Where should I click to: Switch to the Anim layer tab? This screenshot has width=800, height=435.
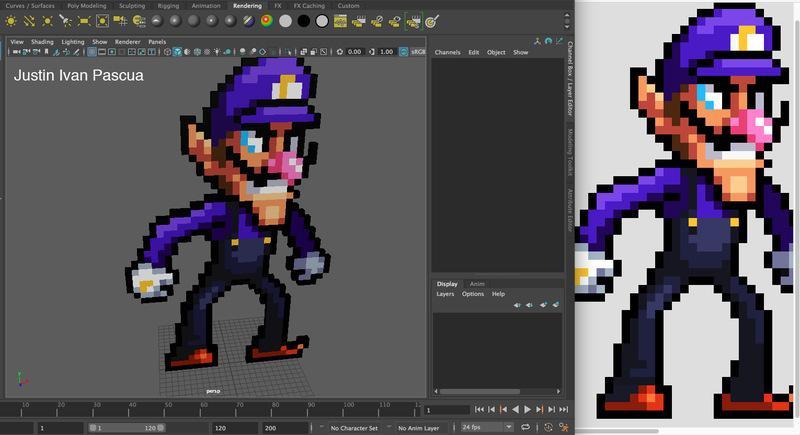tap(477, 284)
